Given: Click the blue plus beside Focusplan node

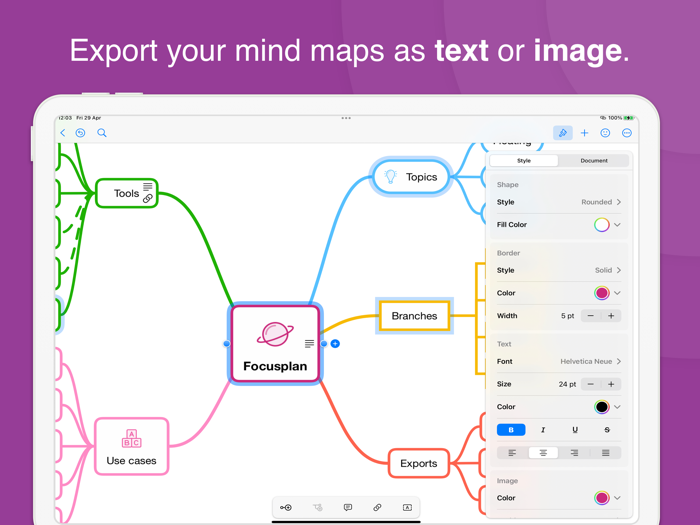Looking at the screenshot, I should (335, 344).
